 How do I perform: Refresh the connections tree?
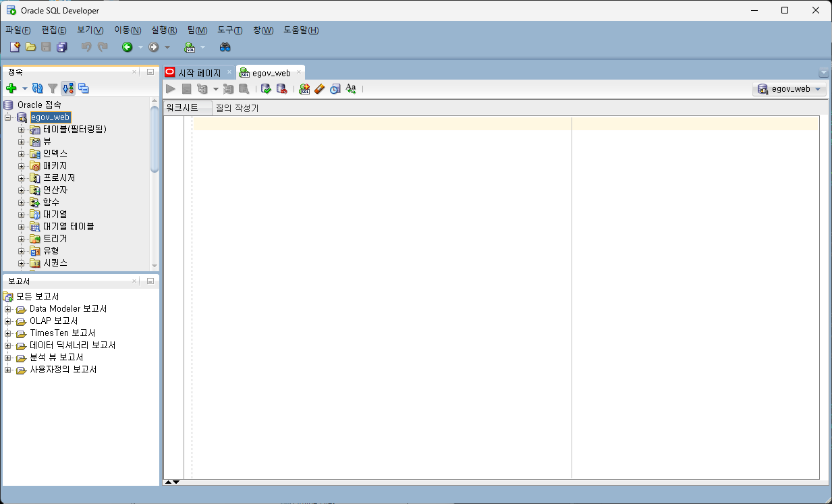[x=38, y=88]
